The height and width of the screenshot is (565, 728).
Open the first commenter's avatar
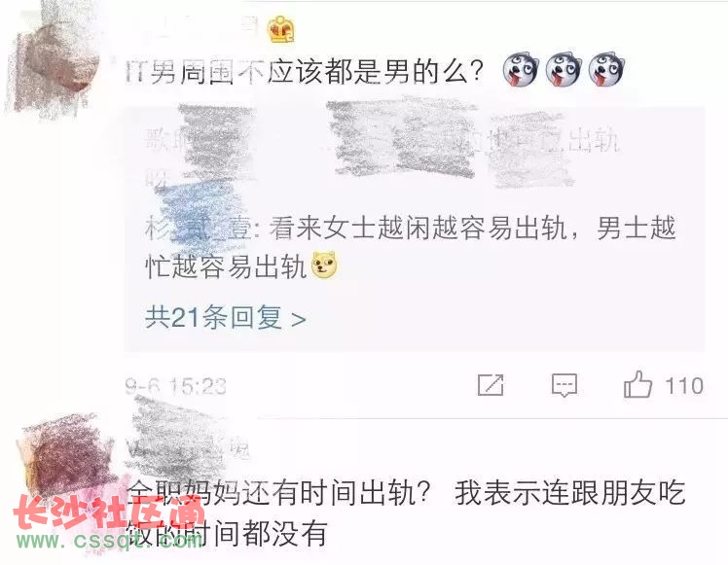pyautogui.click(x=54, y=59)
